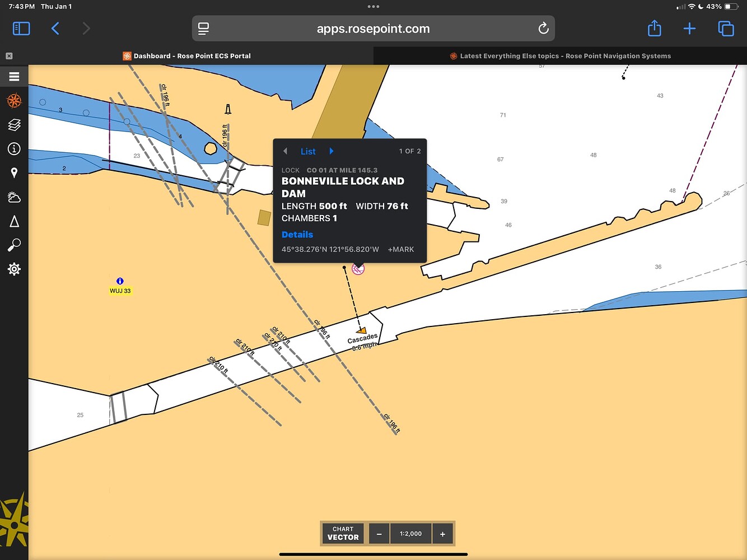Click +MARK to add a mark
Viewport: 747px width, 560px height.
401,249
